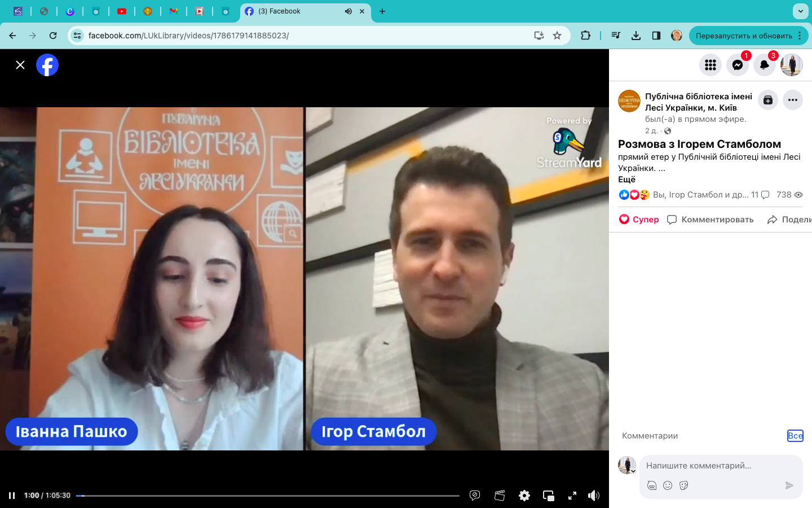The image size is (812, 508).
Task: Mute the video volume
Action: 593,496
